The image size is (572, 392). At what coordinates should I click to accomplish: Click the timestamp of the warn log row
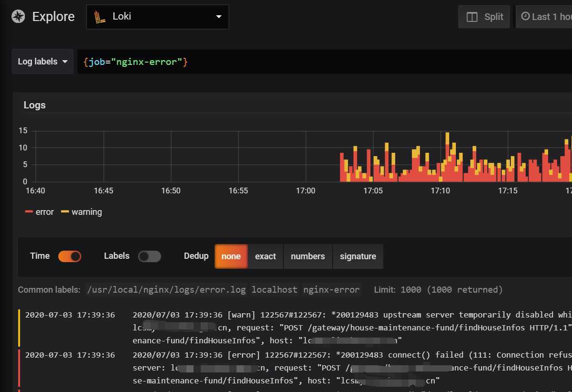[70, 315]
